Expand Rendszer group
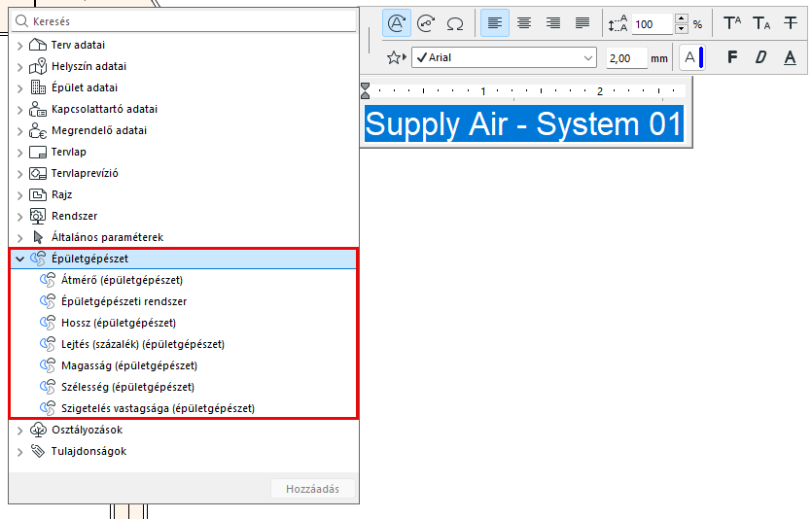The image size is (812, 519). pos(19,217)
